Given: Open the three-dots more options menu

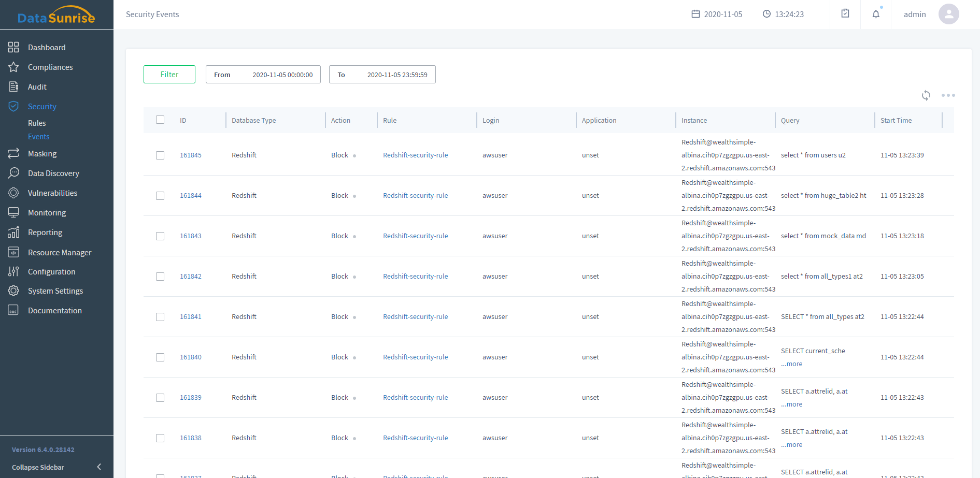Looking at the screenshot, I should point(948,95).
